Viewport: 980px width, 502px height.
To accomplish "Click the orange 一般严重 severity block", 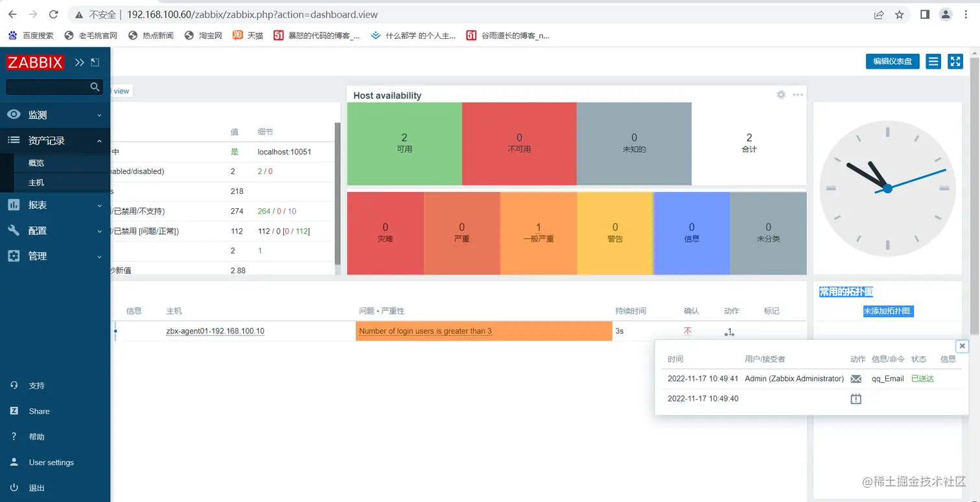I will (539, 233).
